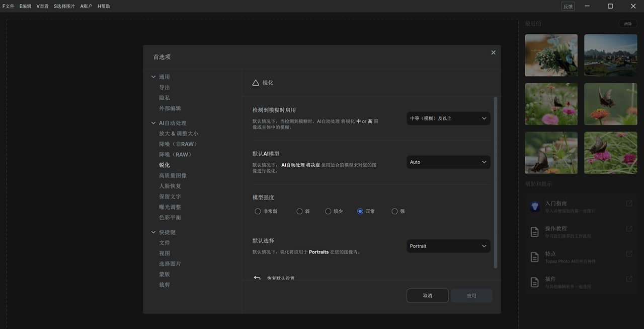This screenshot has height=329, width=644.
Task: Maximize the application window
Action: [x=610, y=6]
